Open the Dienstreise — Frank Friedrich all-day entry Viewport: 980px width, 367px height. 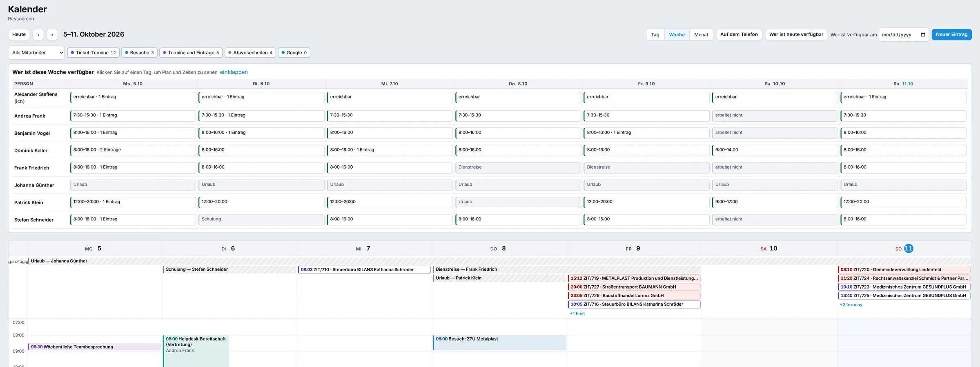[x=567, y=269]
